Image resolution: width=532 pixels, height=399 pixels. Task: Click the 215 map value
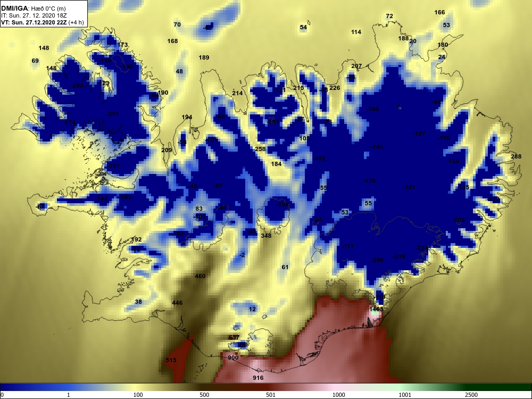click(298, 88)
